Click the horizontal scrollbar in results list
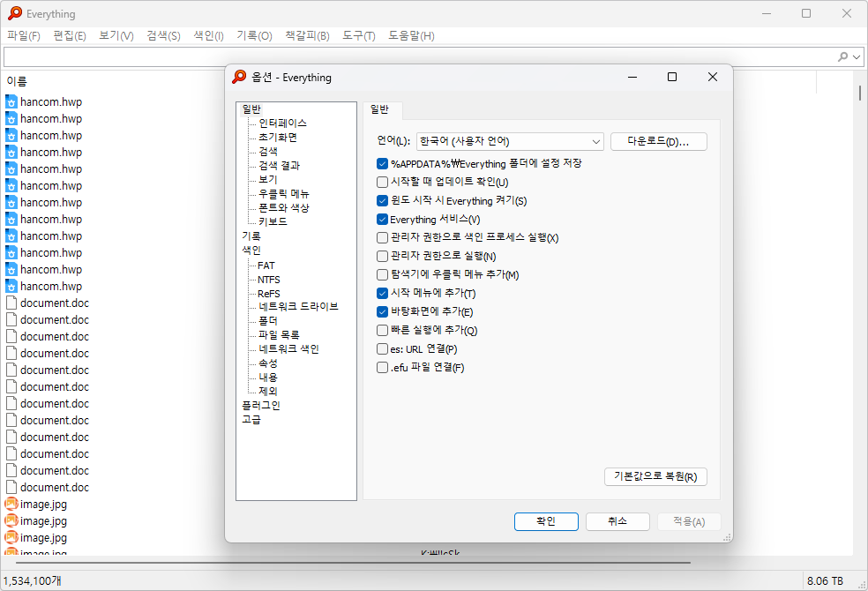868x591 pixels. click(353, 563)
